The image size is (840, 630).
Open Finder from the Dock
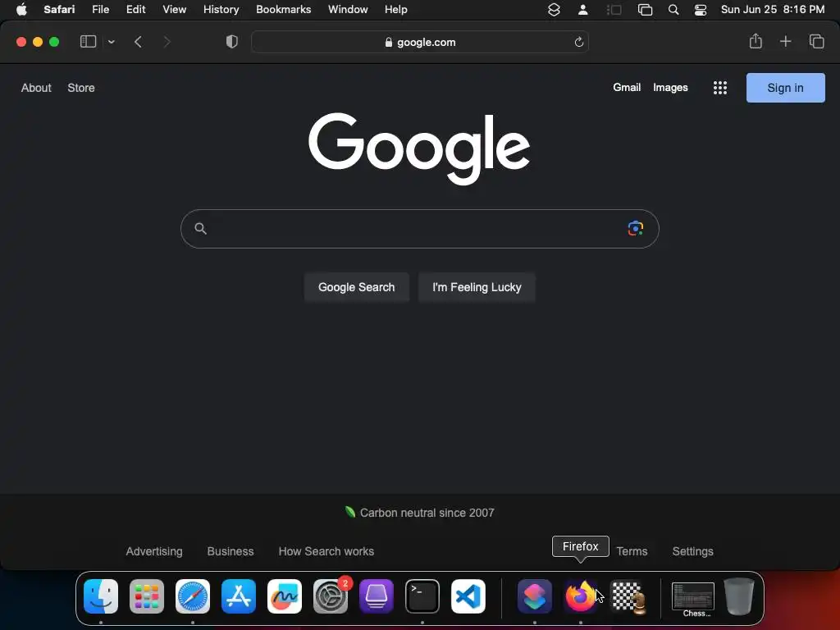click(101, 596)
